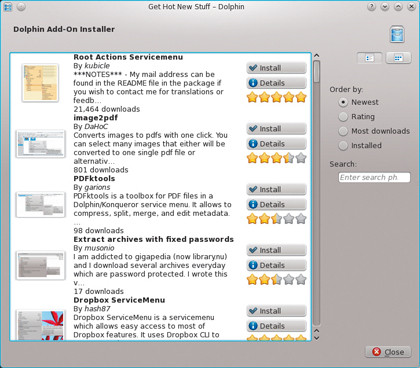
Task: Open the Root Actions Servicemenu preview thumbnail
Action: 40,83
